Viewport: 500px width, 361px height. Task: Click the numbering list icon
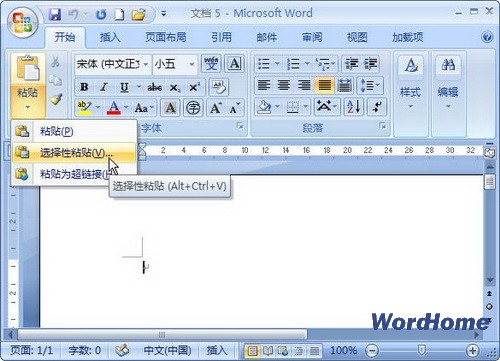point(293,64)
